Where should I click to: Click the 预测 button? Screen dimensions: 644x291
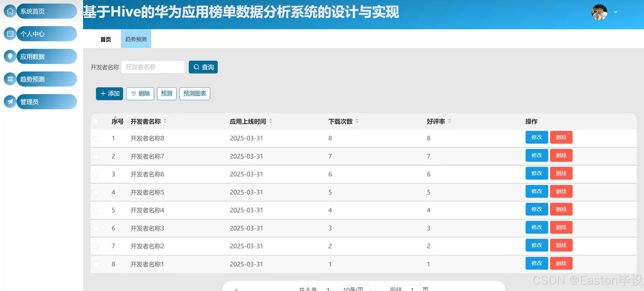pyautogui.click(x=167, y=94)
